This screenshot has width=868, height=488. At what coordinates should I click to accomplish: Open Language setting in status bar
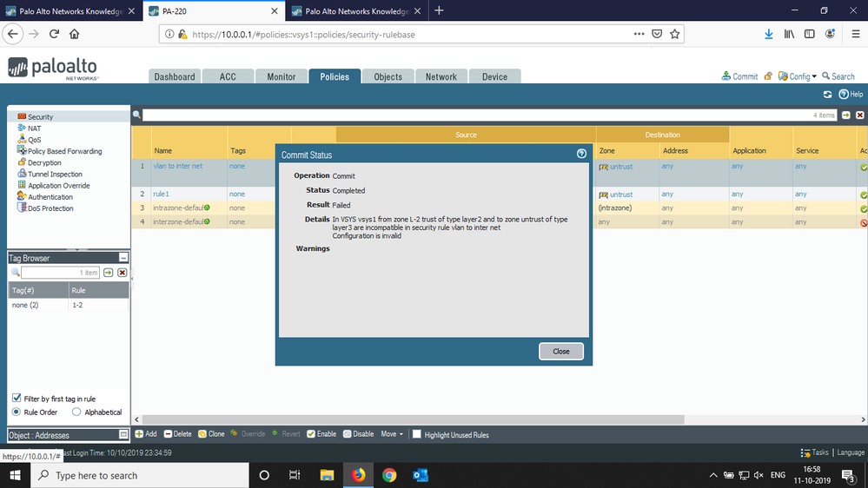[851, 452]
